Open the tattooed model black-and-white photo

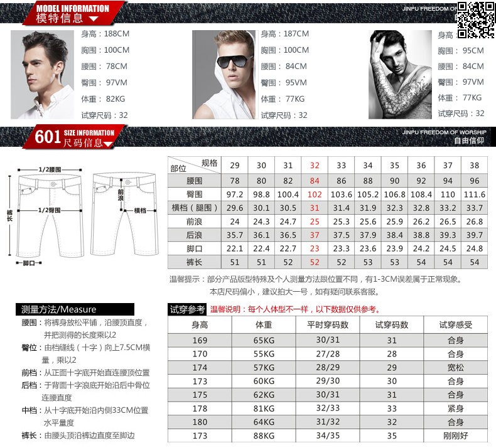click(x=400, y=75)
